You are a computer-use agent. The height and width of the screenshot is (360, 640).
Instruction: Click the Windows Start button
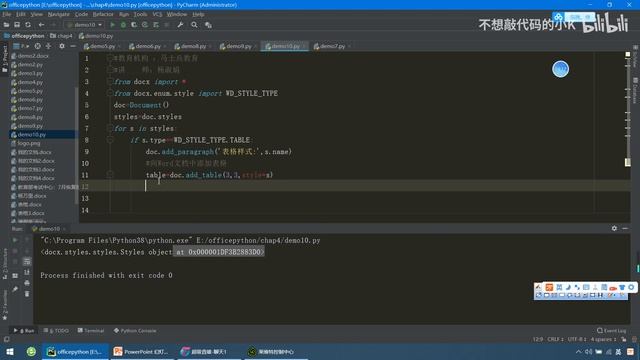point(10,352)
